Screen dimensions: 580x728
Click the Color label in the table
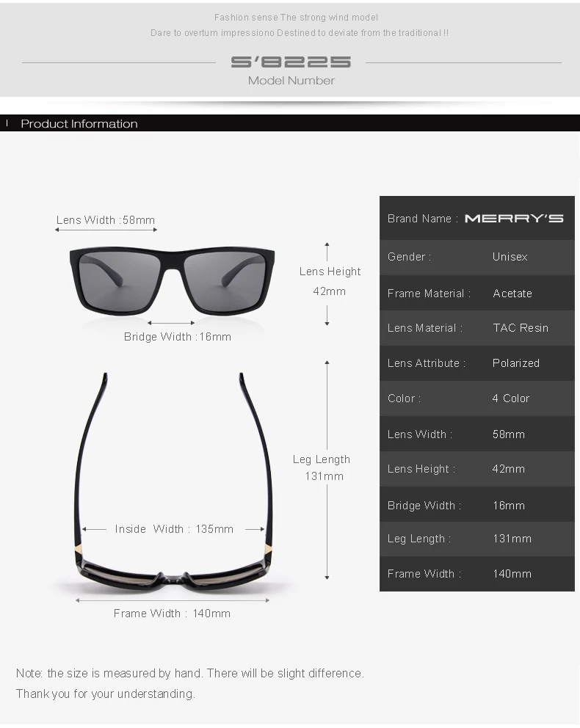pyautogui.click(x=404, y=398)
